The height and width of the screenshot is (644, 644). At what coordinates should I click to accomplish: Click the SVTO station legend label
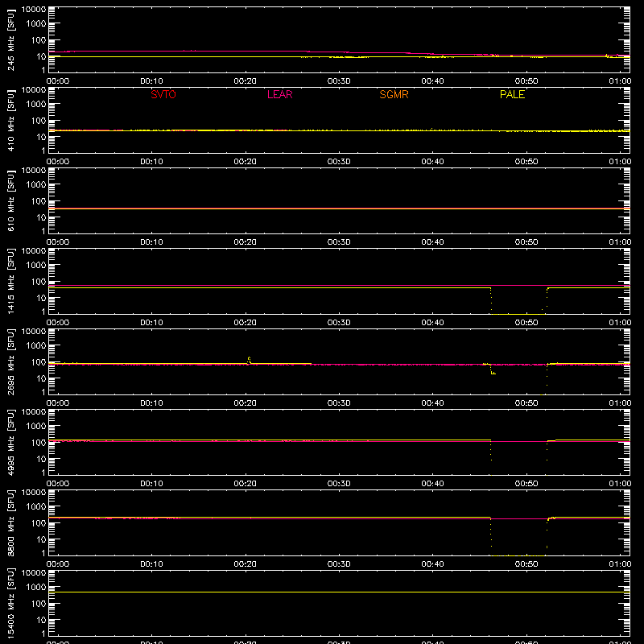163,94
